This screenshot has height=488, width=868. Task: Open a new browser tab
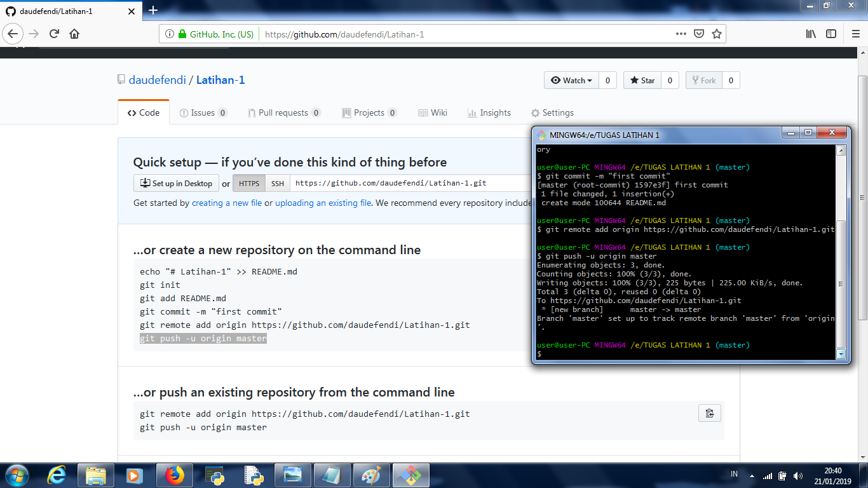[153, 10]
